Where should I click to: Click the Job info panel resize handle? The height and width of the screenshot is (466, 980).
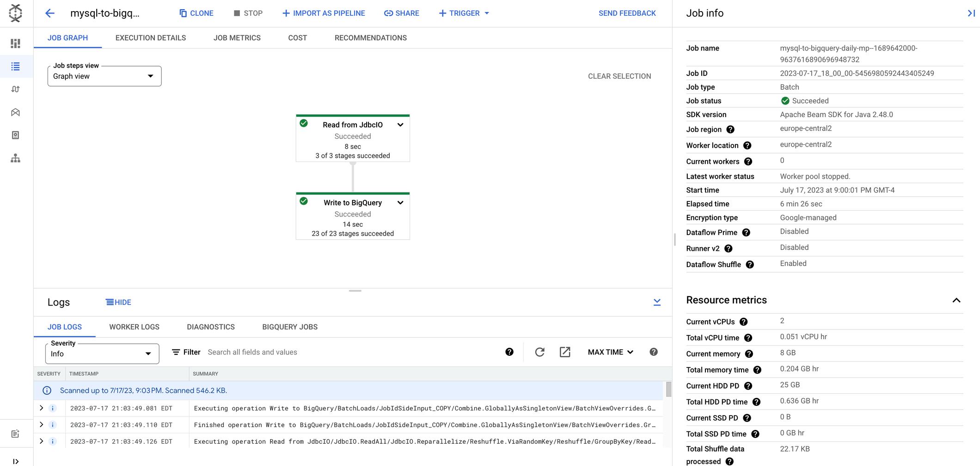(x=675, y=239)
